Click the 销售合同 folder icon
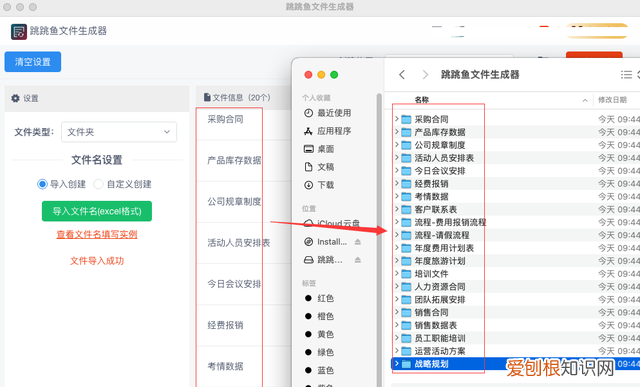This screenshot has width=640, height=387. (x=406, y=312)
